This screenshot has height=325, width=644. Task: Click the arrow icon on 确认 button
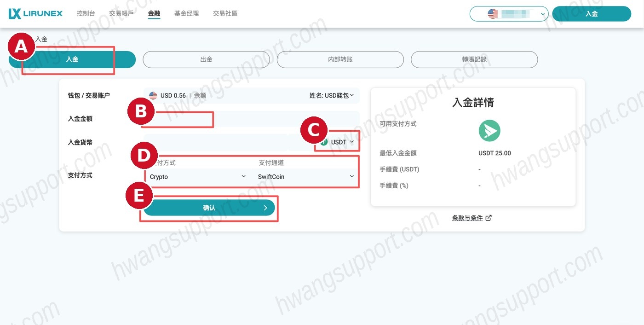click(x=265, y=208)
